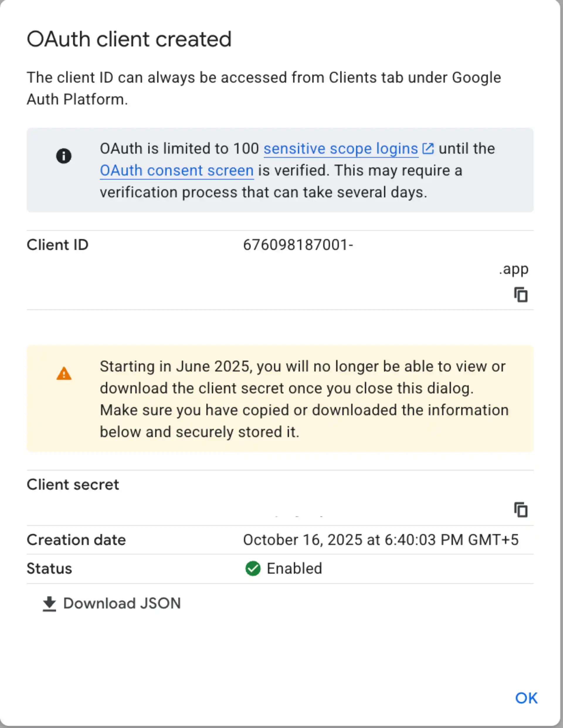Screen dimensions: 563x728
Task: Click the Client secret section label
Action: 73,484
